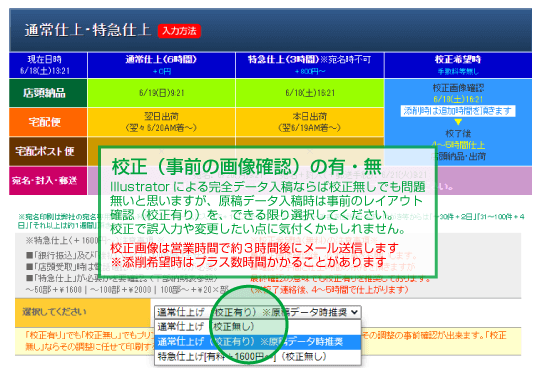Click the 通常仕上(6時間) column header
The width and height of the screenshot is (540, 371).
(x=162, y=65)
